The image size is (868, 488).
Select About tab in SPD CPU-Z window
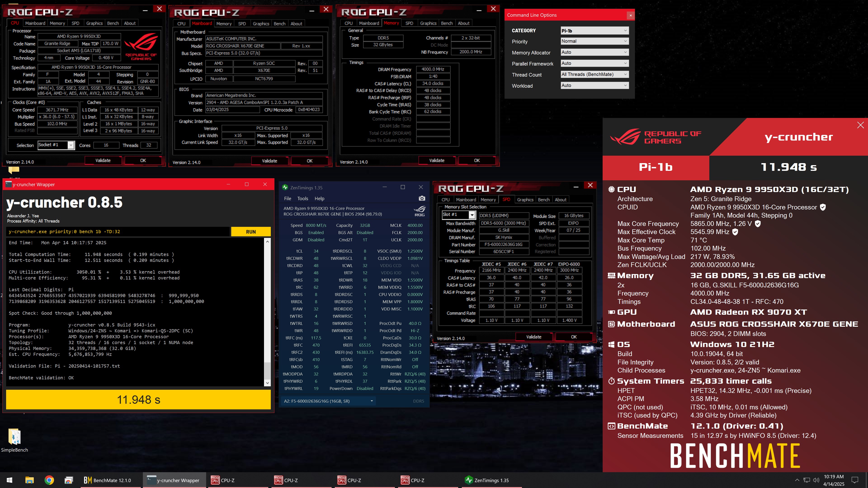[x=560, y=200]
